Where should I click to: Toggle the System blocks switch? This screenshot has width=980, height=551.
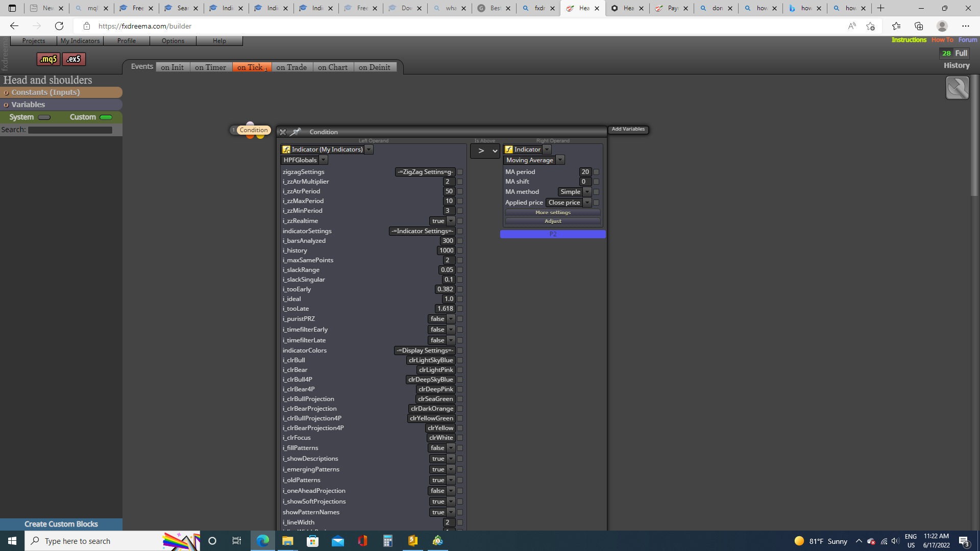[x=44, y=117]
